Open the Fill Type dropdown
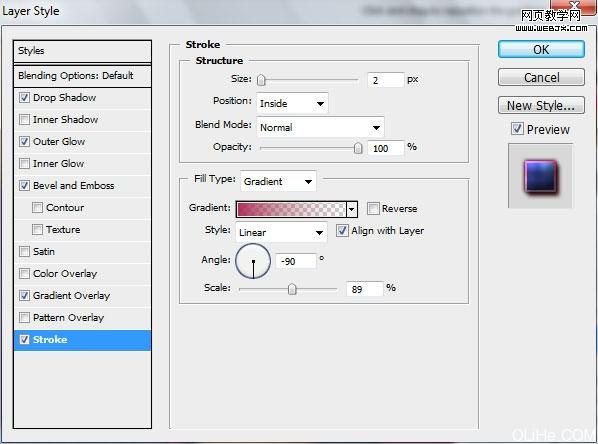This screenshot has height=444, width=598. (278, 182)
